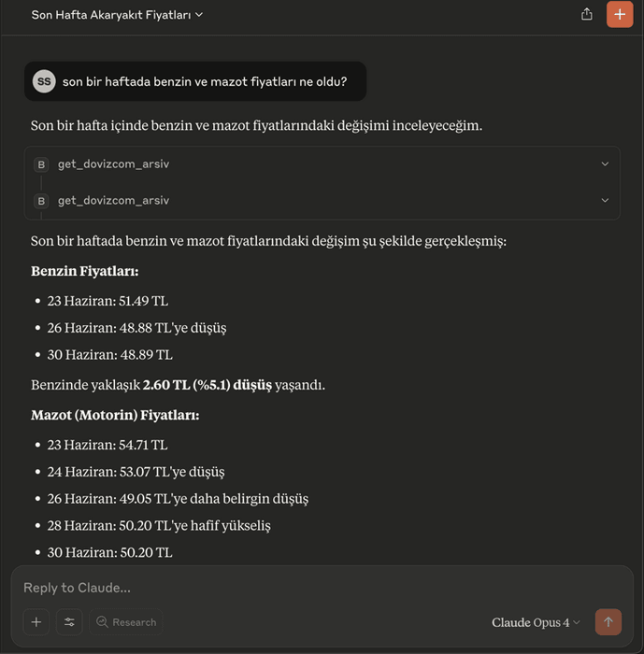Click the bold 2.60 TL (%5.1) düşüş text
644x654 pixels.
(x=208, y=385)
